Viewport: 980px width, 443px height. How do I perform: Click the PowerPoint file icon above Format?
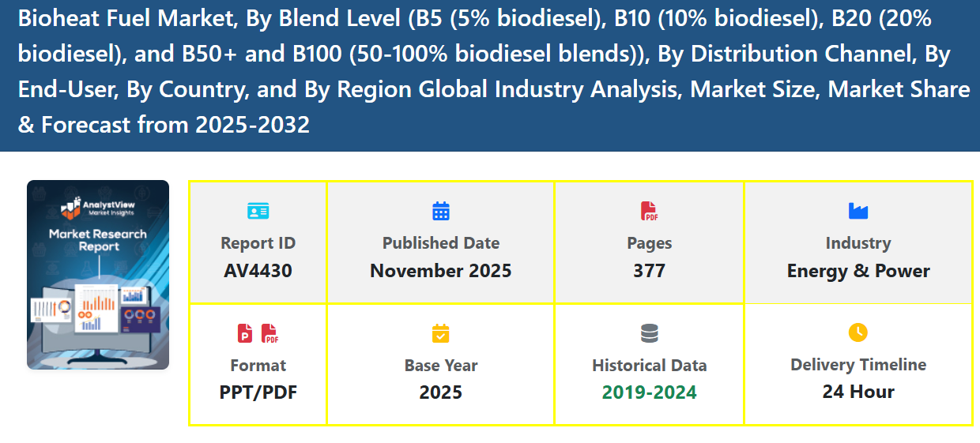pyautogui.click(x=246, y=333)
